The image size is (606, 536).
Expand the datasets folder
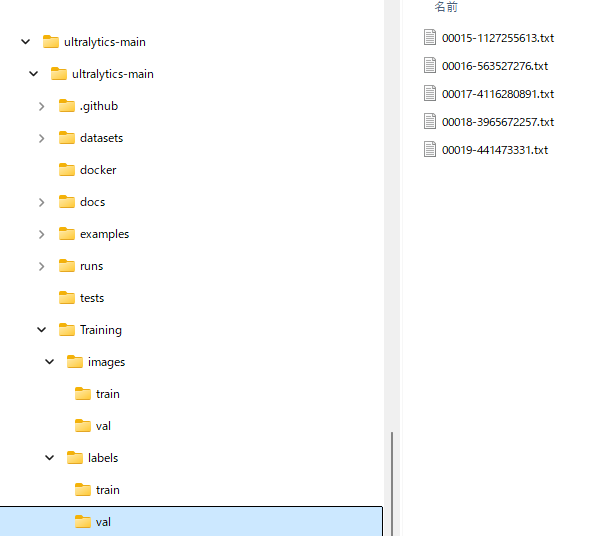tap(41, 138)
